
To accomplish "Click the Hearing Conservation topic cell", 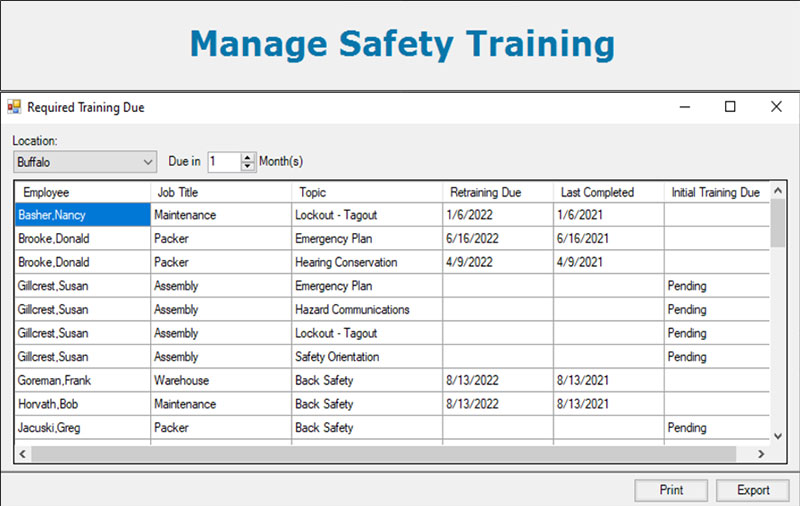I will point(367,262).
